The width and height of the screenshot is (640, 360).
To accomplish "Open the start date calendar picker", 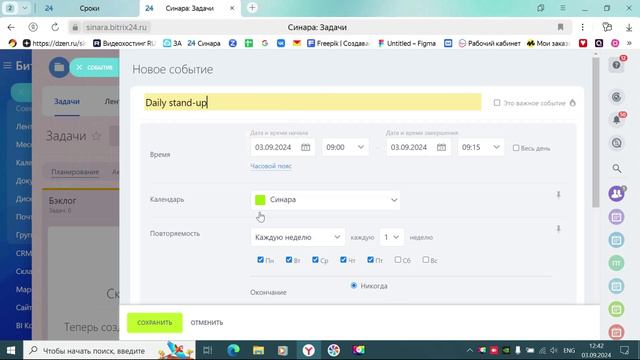I will click(305, 147).
